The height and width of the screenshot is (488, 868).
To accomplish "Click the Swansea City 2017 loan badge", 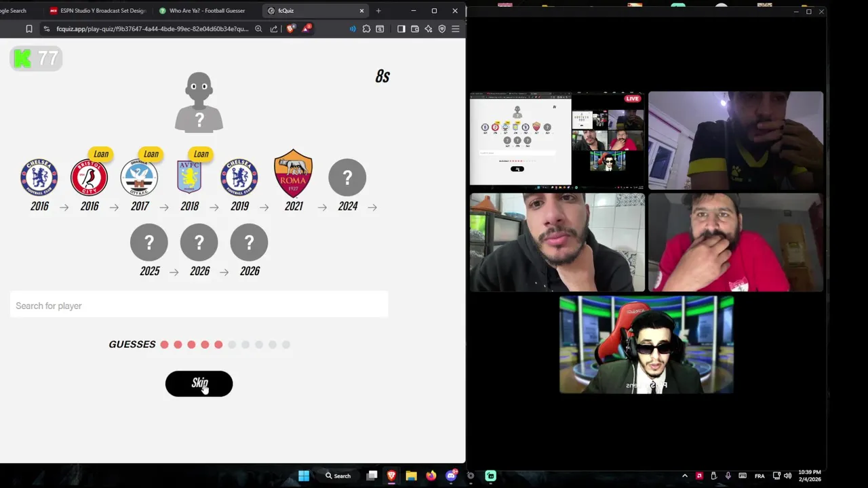I will pos(139,178).
